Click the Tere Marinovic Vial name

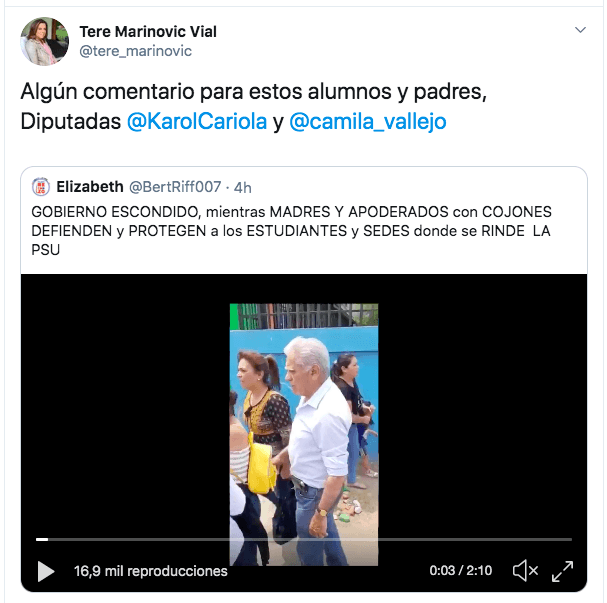(148, 31)
